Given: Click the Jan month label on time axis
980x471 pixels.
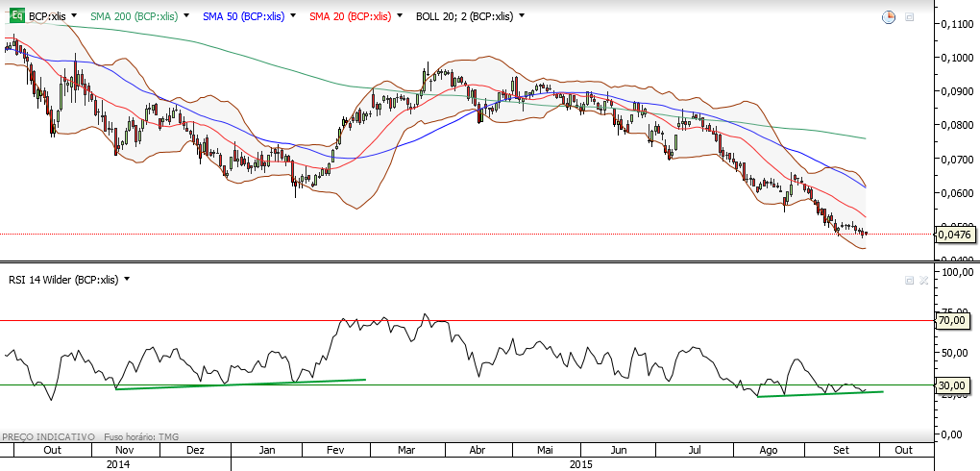Looking at the screenshot, I should [268, 451].
